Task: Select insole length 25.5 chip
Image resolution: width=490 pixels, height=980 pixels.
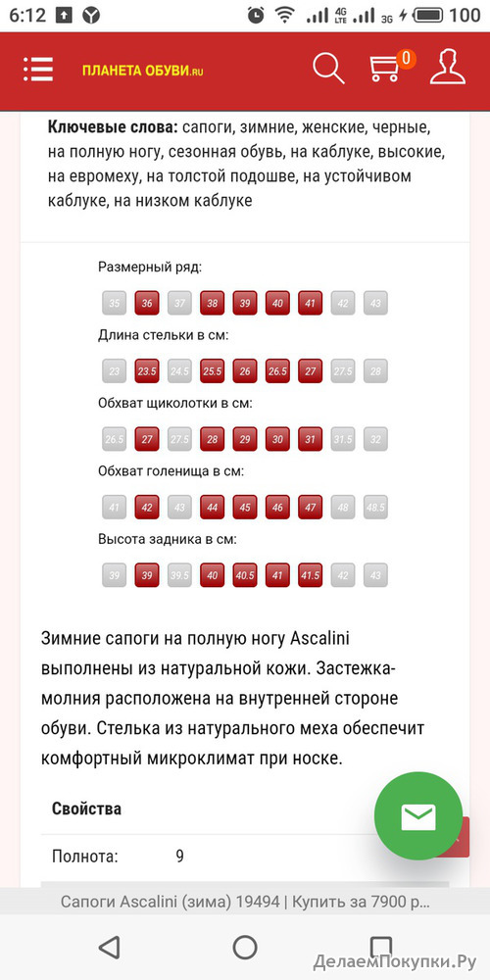Action: [213, 370]
